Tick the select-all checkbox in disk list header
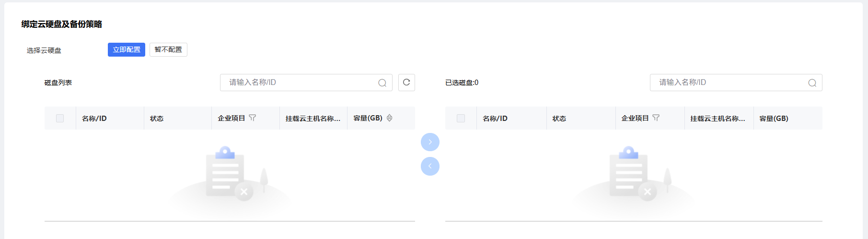Image resolution: width=868 pixels, height=239 pixels. (60, 118)
